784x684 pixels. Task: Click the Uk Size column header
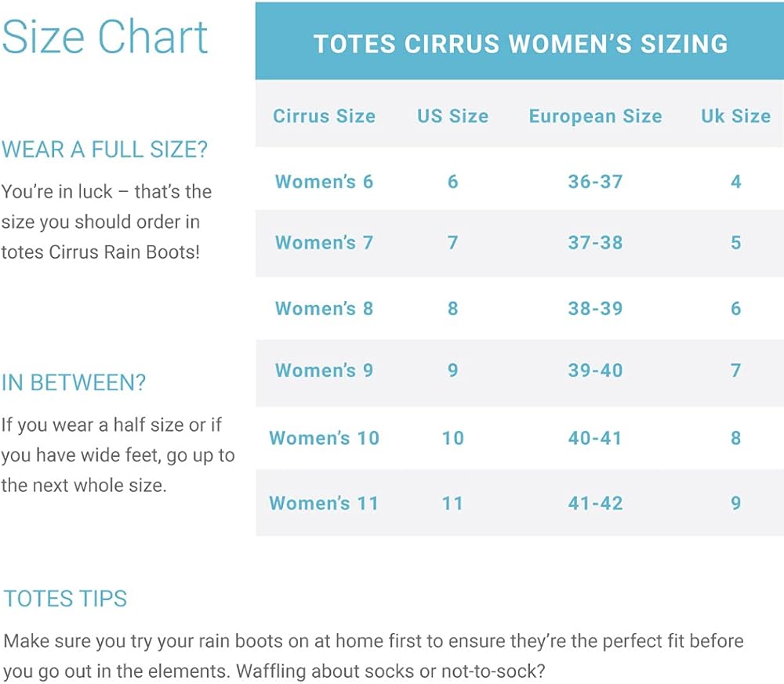point(735,117)
